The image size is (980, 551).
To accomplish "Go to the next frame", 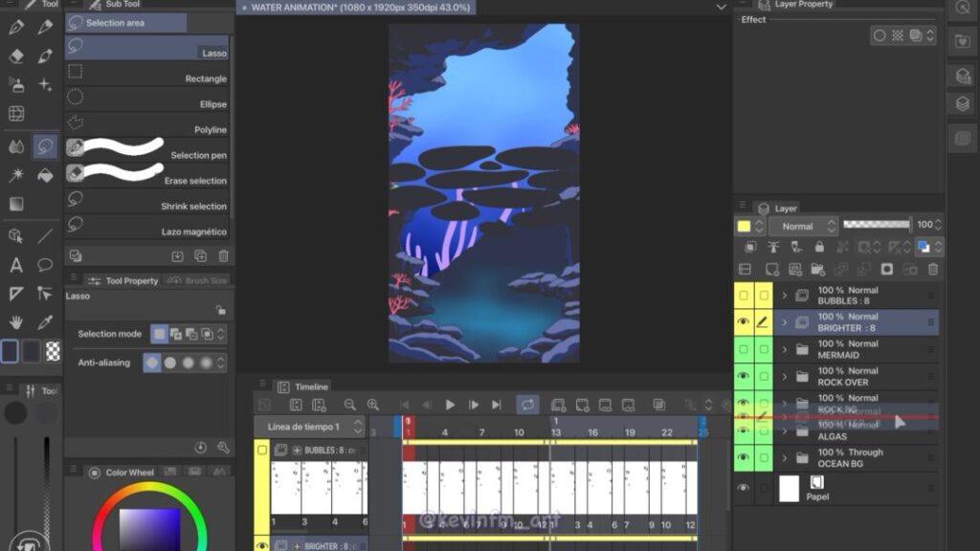I will coord(473,405).
